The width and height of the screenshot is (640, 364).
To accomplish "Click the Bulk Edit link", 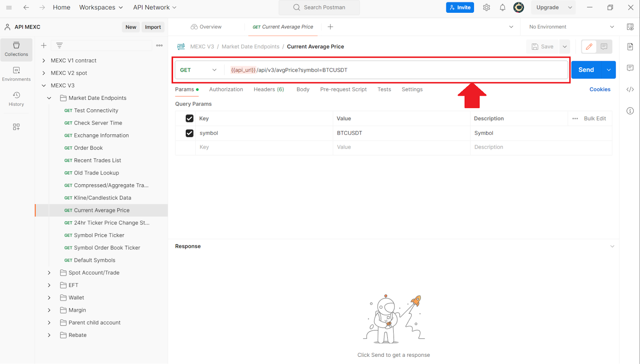I will coord(595,119).
